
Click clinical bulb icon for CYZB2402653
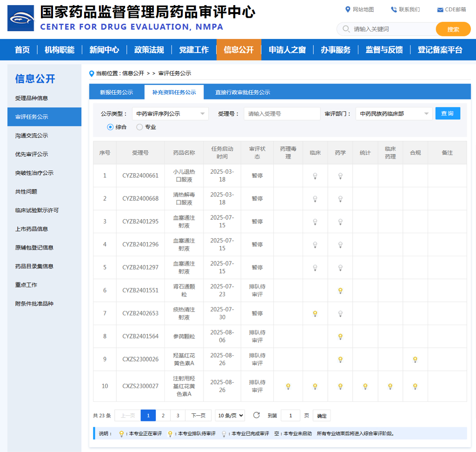point(315,314)
